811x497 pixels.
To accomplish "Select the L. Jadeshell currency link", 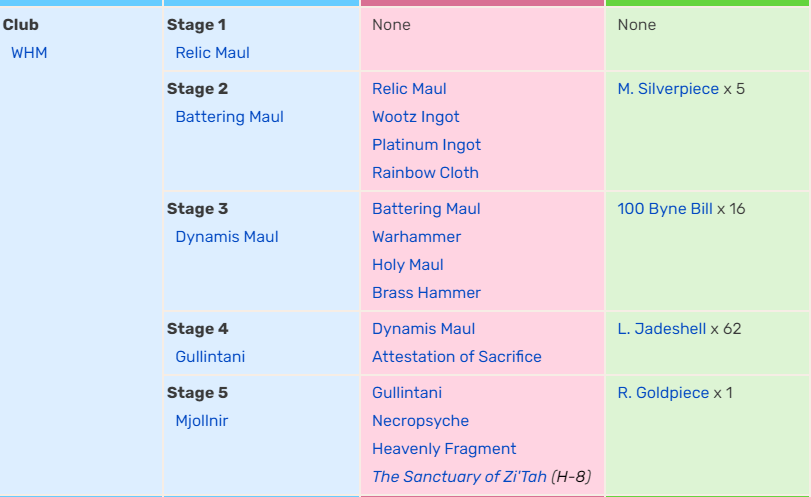I will [x=662, y=329].
